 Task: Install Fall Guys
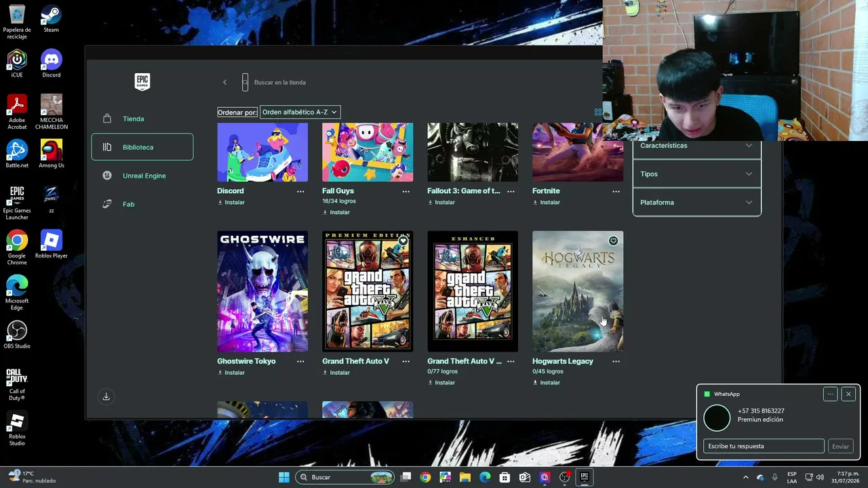coord(336,213)
